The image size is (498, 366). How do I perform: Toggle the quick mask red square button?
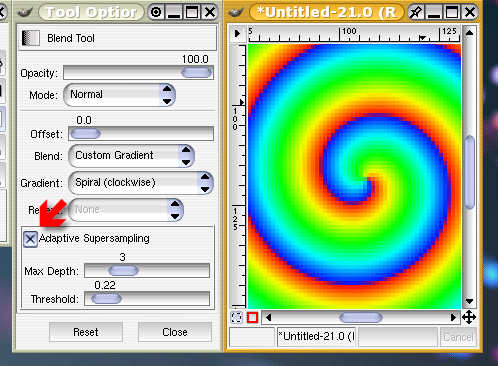252,317
